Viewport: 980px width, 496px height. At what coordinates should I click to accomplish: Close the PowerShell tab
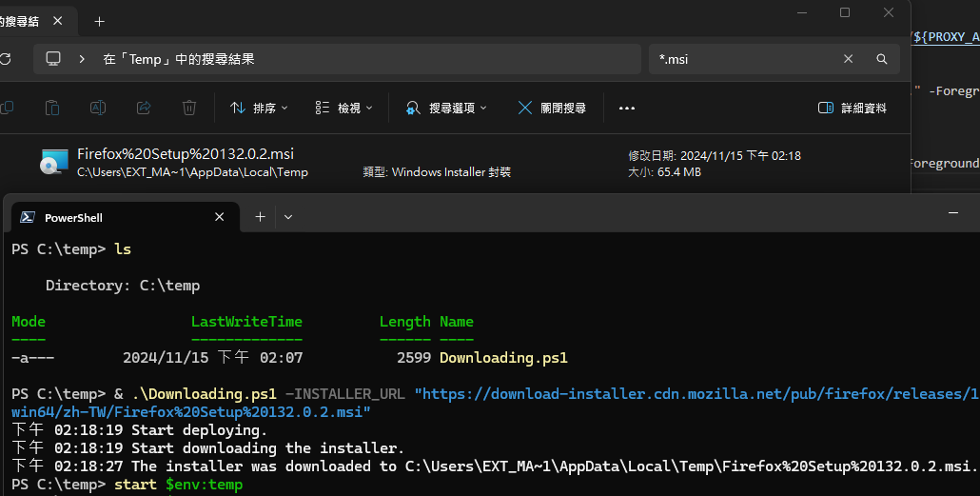(x=220, y=217)
